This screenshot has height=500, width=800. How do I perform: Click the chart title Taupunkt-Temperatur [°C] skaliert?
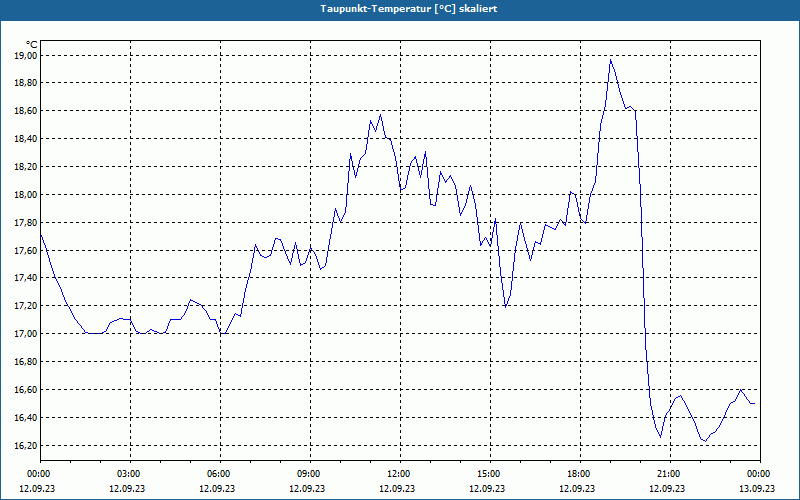click(409, 9)
